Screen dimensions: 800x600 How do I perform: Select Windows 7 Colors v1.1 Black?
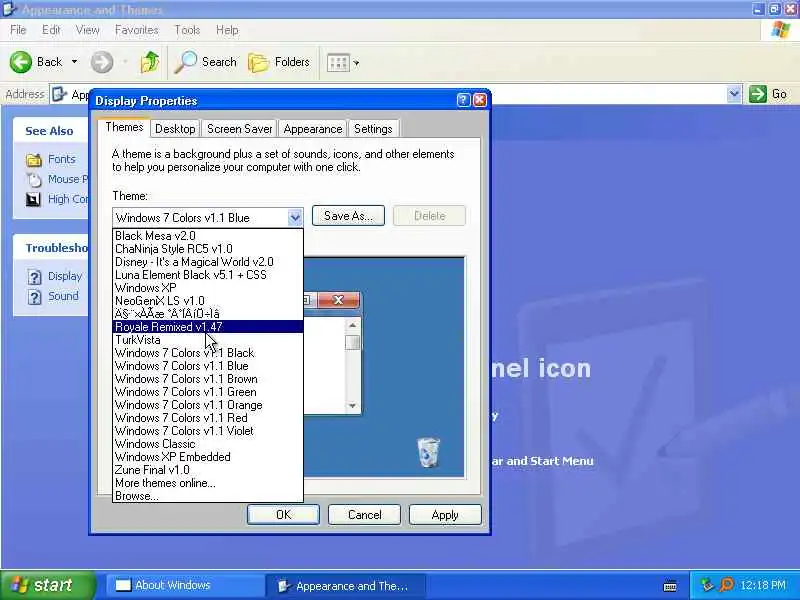pos(208,353)
